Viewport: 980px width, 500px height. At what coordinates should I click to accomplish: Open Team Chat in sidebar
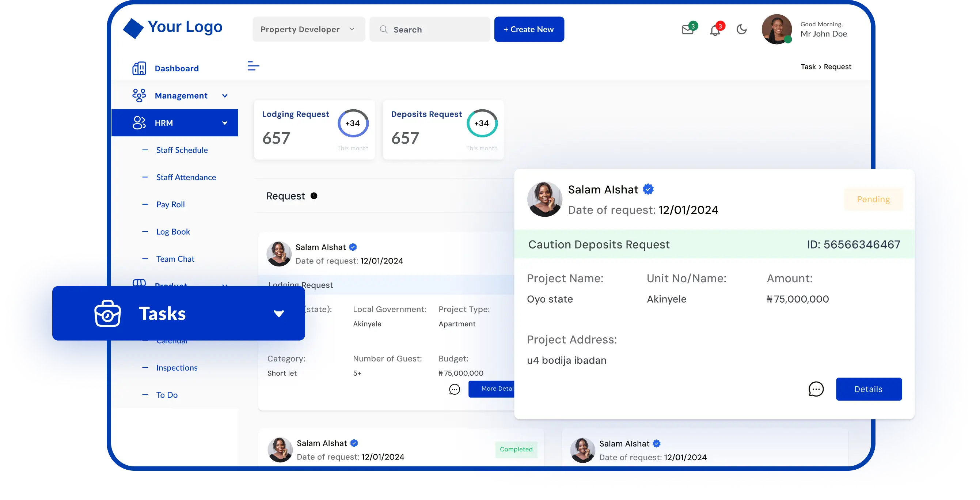point(175,259)
